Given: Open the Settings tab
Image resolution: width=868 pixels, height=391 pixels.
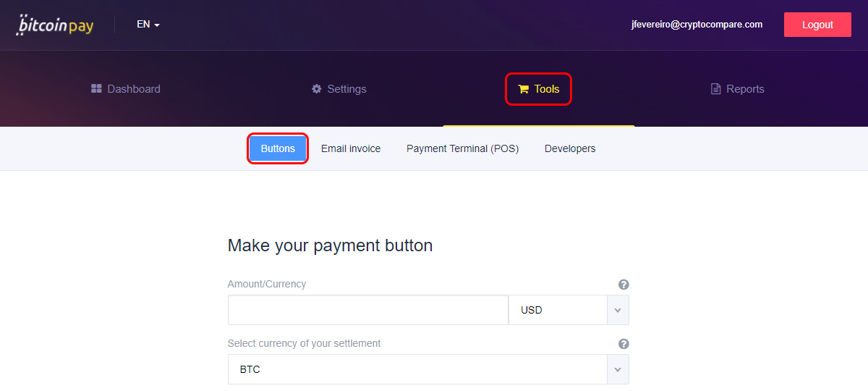Looking at the screenshot, I should [339, 89].
